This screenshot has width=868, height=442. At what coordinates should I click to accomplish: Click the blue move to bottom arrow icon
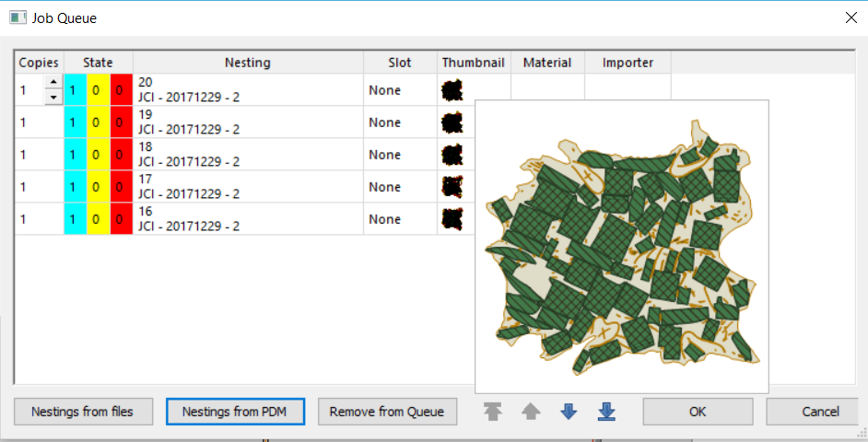pos(606,412)
